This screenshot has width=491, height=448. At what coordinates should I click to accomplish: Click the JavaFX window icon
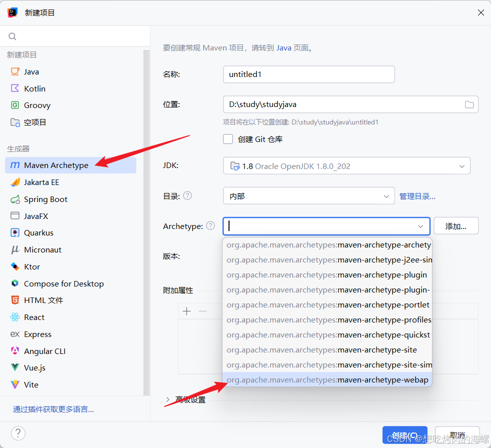point(15,215)
